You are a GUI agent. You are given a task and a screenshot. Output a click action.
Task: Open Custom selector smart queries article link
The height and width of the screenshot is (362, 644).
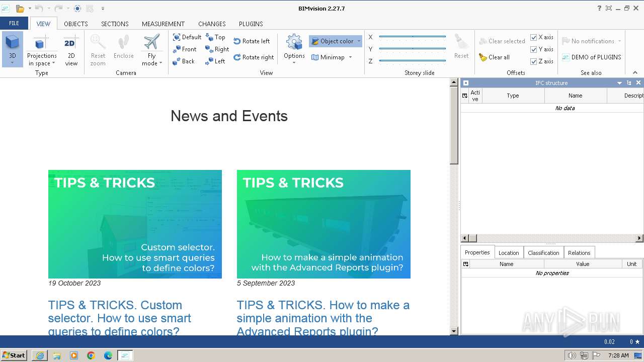pyautogui.click(x=120, y=318)
